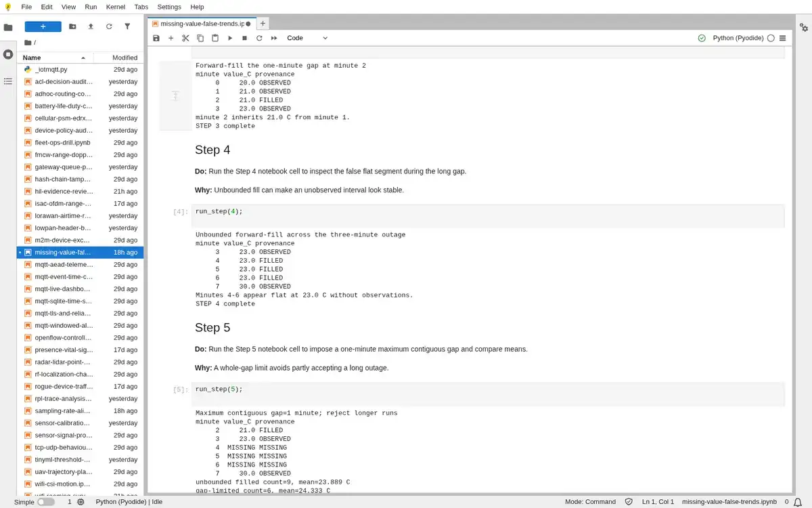This screenshot has width=812, height=508.
Task: Select fleet-ops-drill.ipynb in file list
Action: (x=80, y=143)
